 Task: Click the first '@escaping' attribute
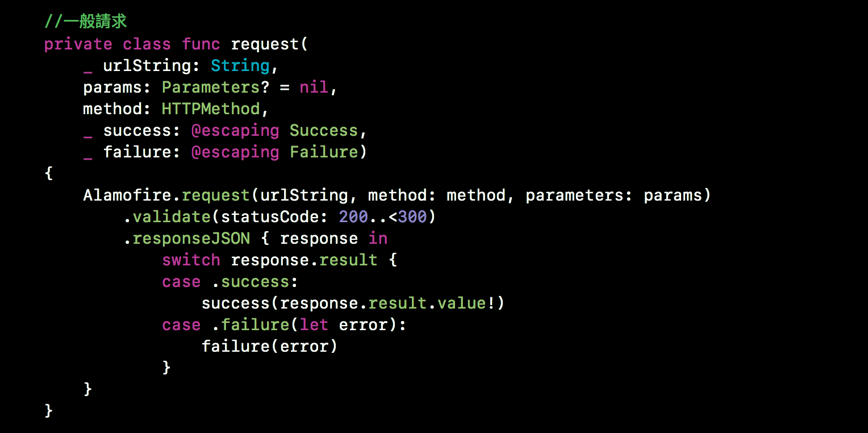(235, 131)
